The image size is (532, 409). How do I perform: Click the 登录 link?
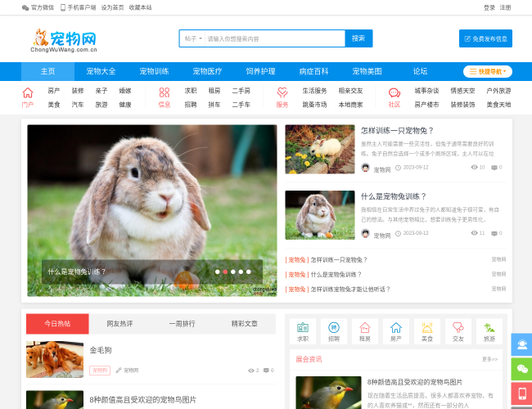pos(489,7)
